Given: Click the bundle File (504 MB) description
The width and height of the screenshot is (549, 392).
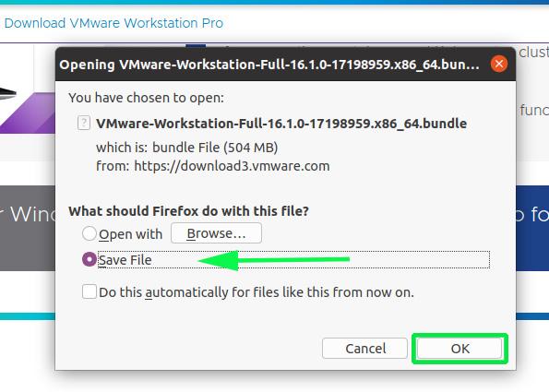Looking at the screenshot, I should click(x=215, y=148).
